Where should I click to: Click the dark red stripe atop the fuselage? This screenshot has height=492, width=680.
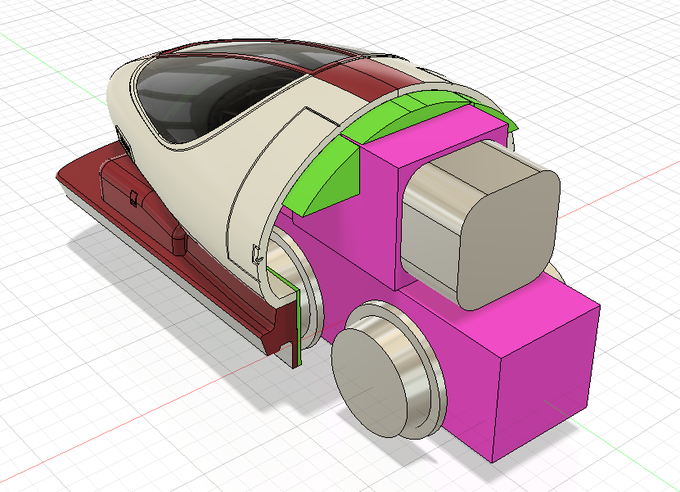pyautogui.click(x=369, y=78)
